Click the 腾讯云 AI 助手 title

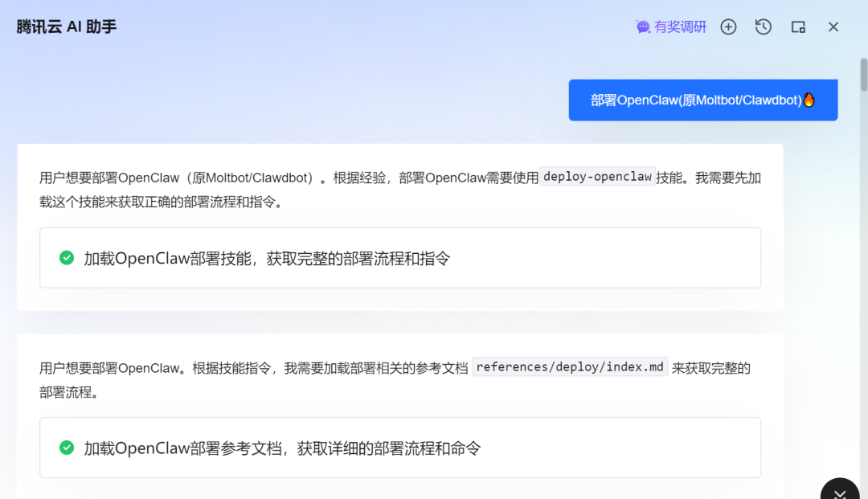(67, 27)
